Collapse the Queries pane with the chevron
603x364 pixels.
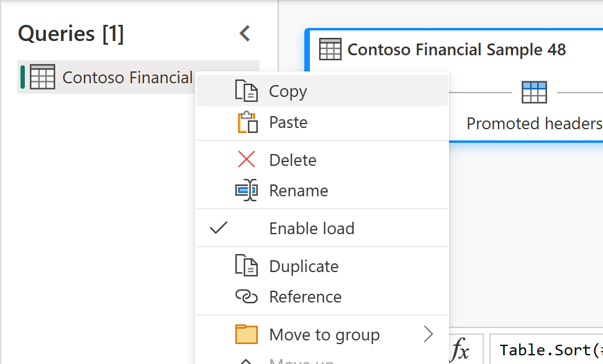[244, 34]
